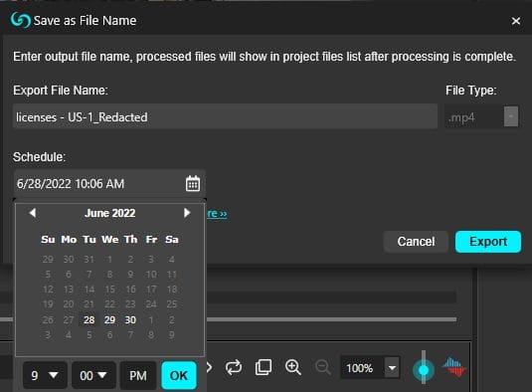The image size is (532, 392).
Task: Click the Export File Name label
Action: point(61,91)
